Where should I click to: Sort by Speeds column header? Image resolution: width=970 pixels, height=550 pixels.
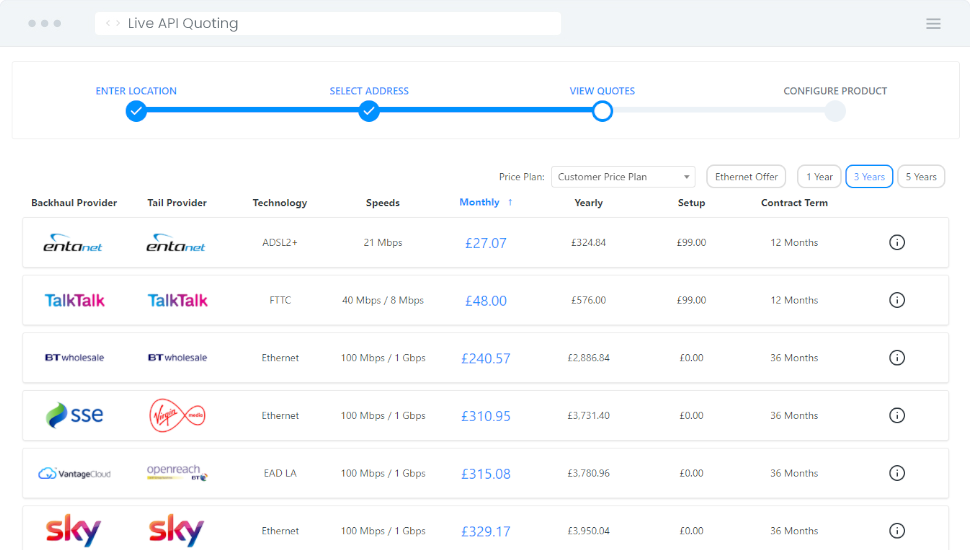coord(382,203)
